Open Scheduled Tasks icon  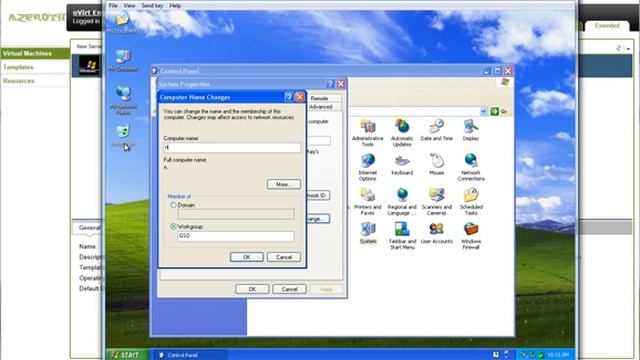(x=471, y=201)
